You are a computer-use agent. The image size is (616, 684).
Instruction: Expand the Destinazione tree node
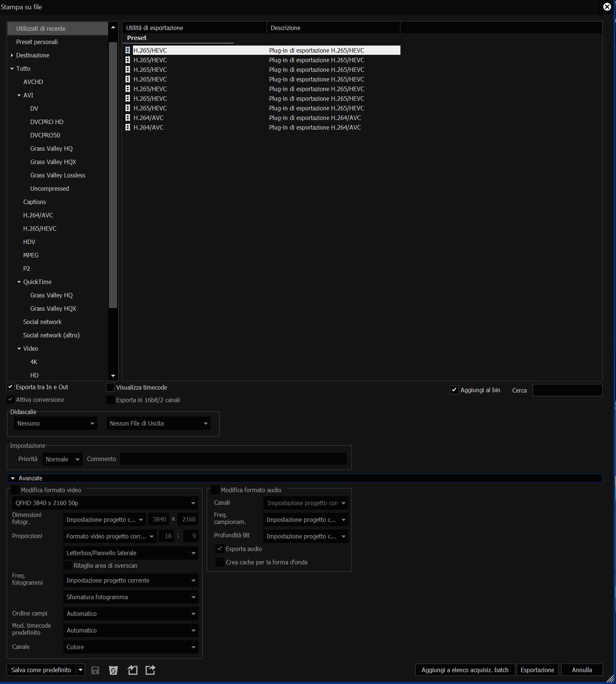click(12, 55)
